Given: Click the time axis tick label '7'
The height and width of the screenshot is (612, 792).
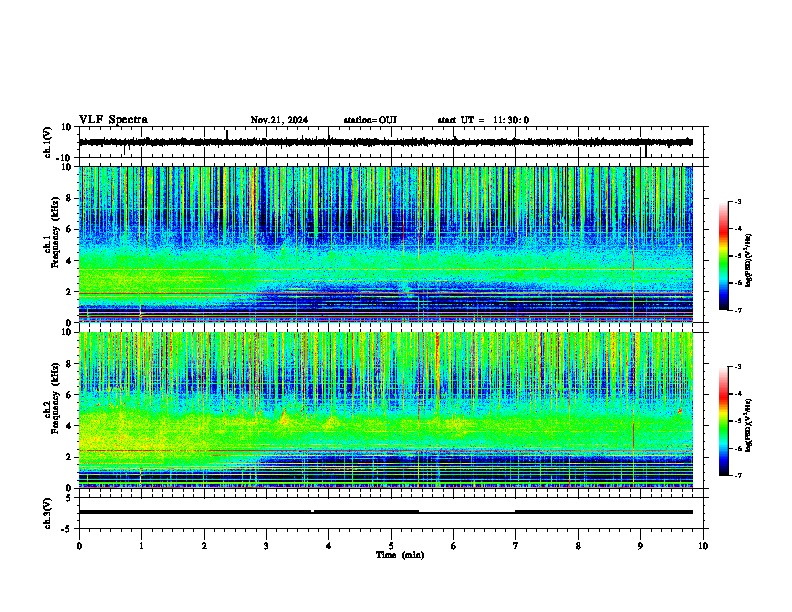Looking at the screenshot, I should pos(516,546).
